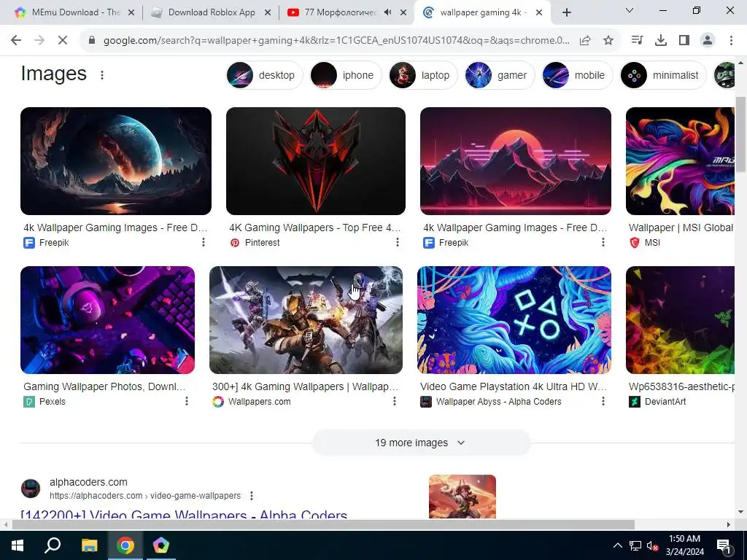Open options next to Images heading

102,75
